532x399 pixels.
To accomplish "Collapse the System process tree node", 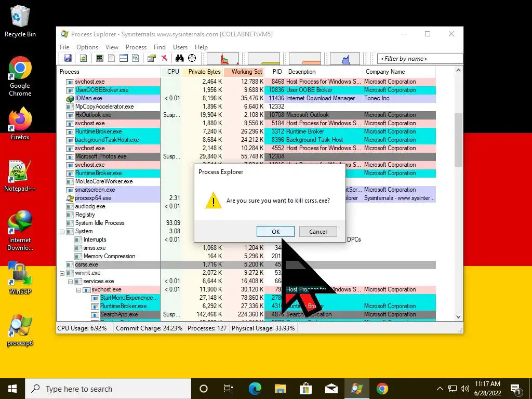I will 62,232.
